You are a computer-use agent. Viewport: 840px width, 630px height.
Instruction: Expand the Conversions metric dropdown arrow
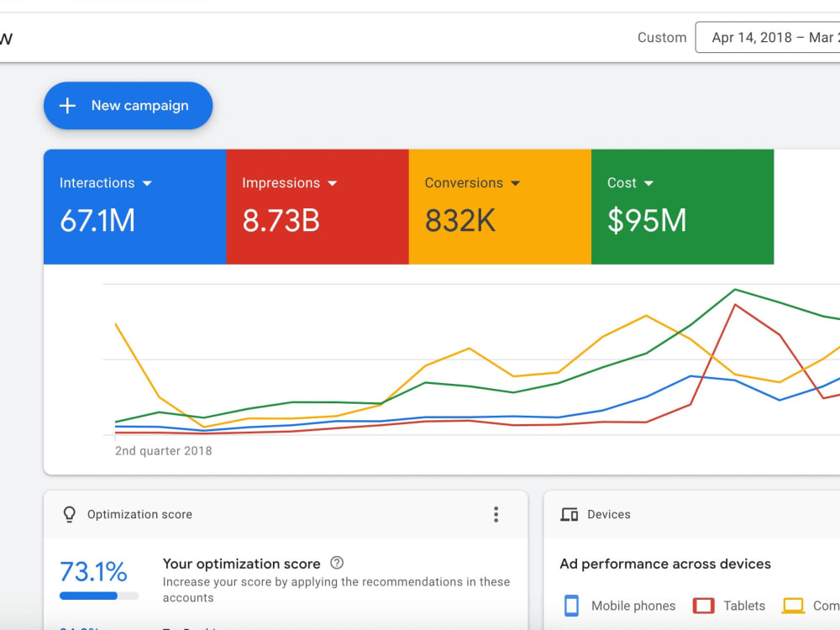click(516, 183)
